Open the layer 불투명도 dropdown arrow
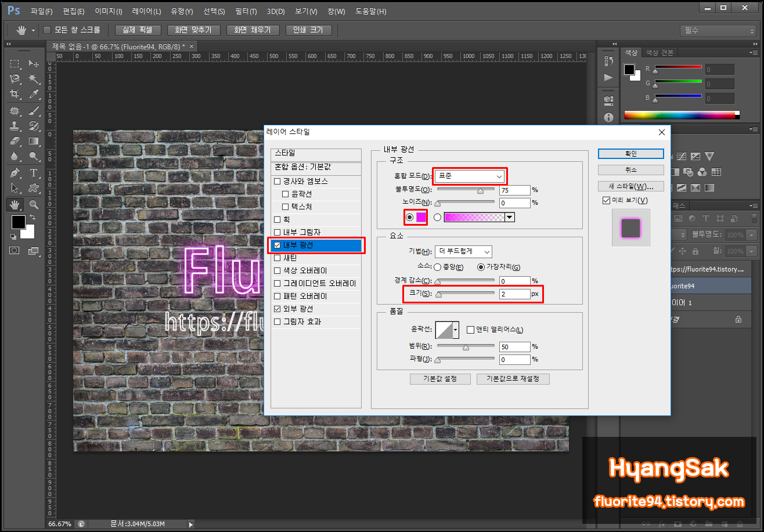Viewport: 764px width, 532px height. click(752, 235)
